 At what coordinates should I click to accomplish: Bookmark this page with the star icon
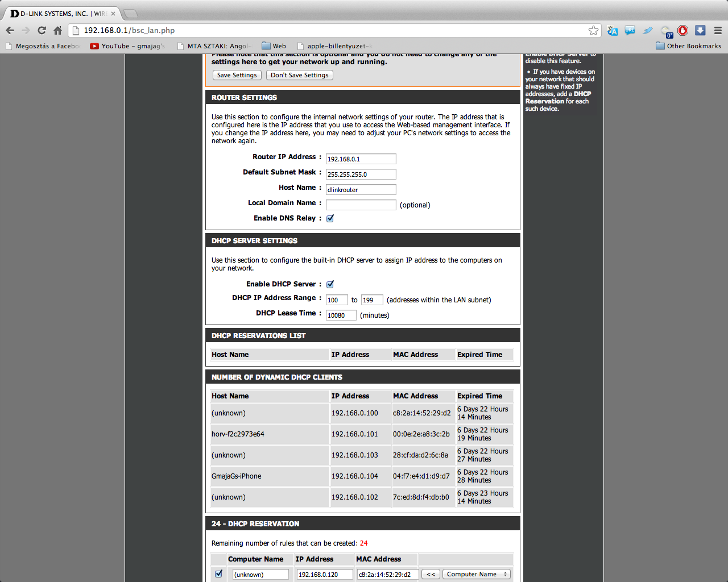pos(593,31)
